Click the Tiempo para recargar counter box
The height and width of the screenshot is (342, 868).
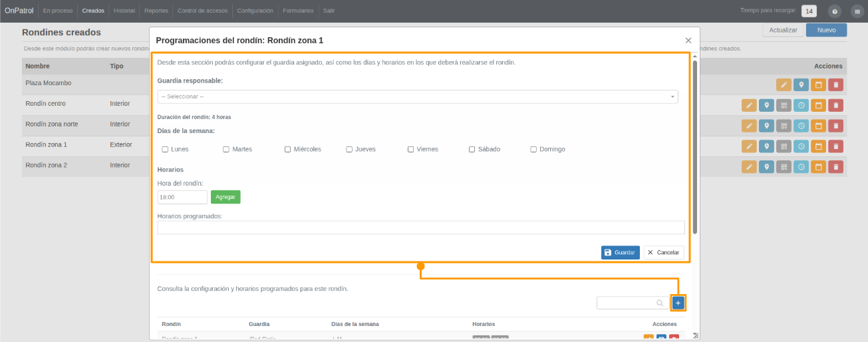point(809,11)
